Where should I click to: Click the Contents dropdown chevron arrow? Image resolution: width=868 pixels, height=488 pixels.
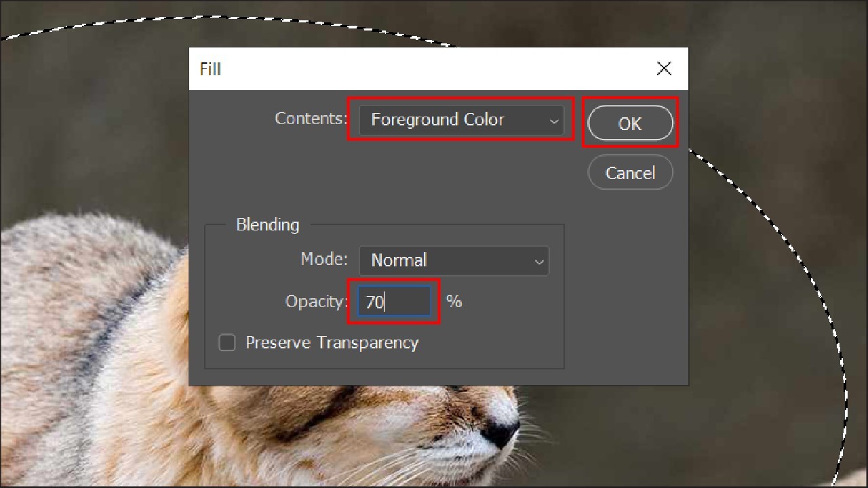pyautogui.click(x=555, y=120)
